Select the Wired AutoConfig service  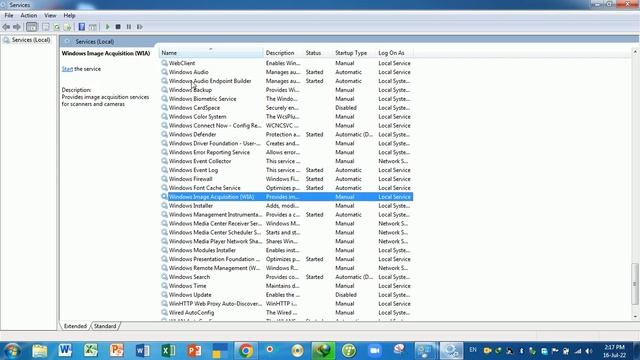(286, 313)
